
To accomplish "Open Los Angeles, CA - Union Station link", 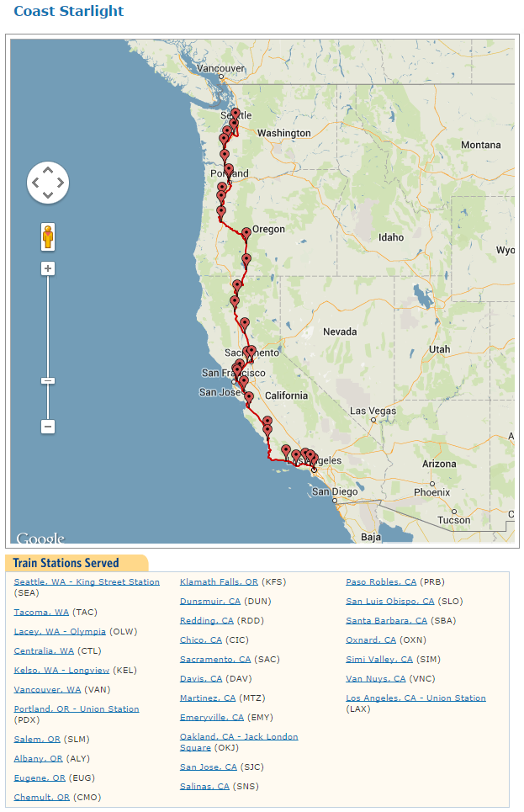I will (415, 698).
